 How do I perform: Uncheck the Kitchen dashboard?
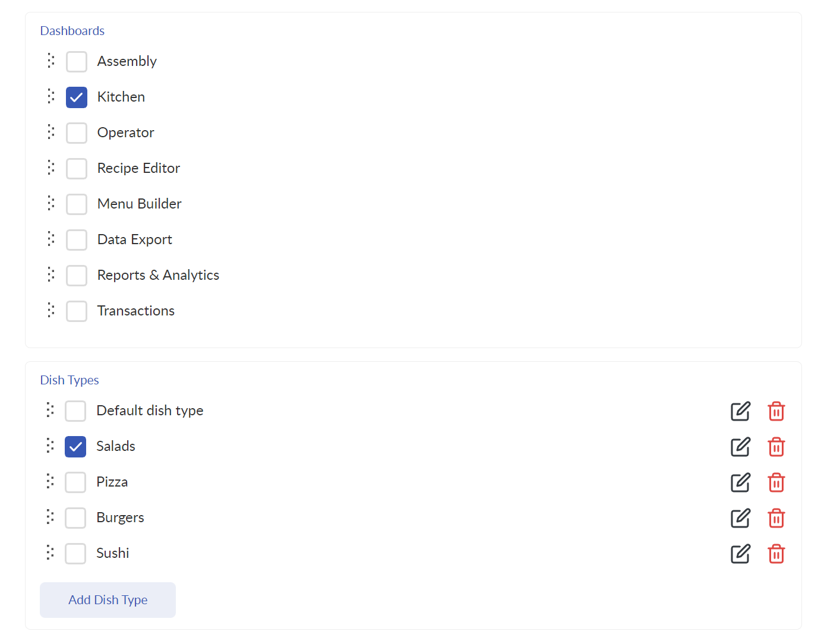tap(77, 97)
